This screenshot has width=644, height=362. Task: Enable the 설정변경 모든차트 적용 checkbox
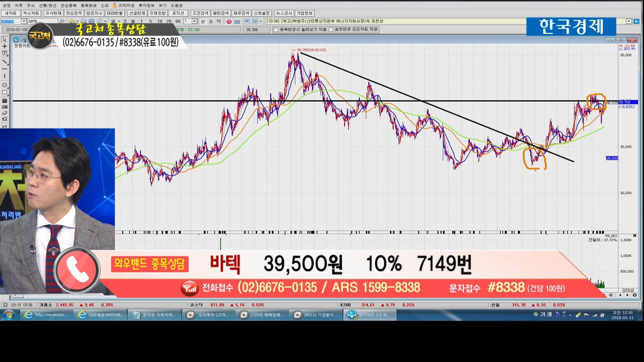tap(331, 30)
